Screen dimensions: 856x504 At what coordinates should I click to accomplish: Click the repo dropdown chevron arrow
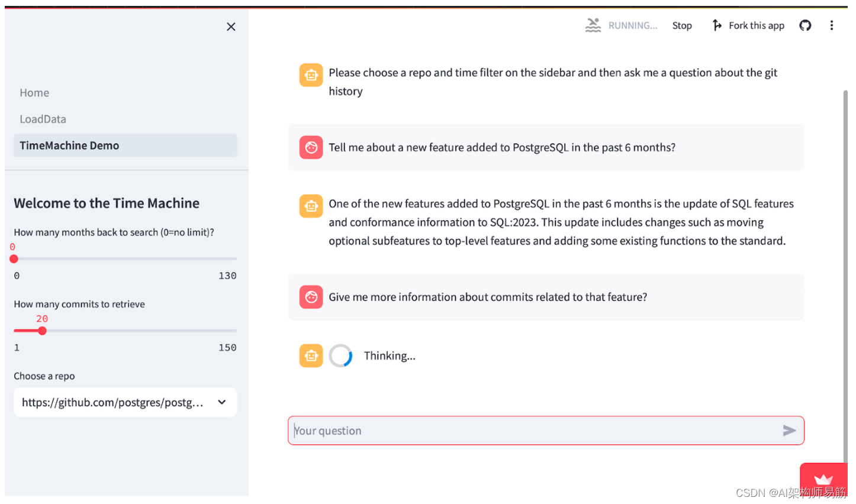click(x=222, y=402)
